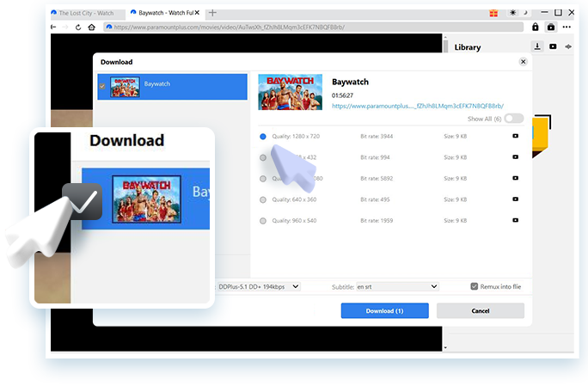Viewport: 588px width, 386px height.
Task: Select the Baywatch item in download list
Action: 173,87
